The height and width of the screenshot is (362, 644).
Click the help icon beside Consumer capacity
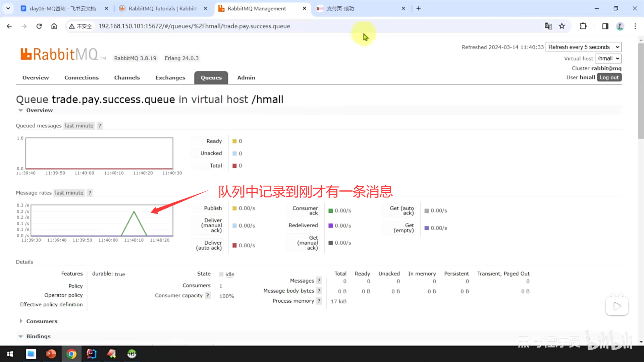coord(208,295)
